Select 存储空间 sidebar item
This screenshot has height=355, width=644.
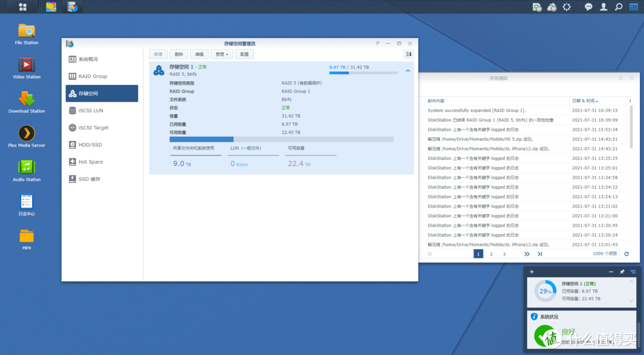click(102, 93)
